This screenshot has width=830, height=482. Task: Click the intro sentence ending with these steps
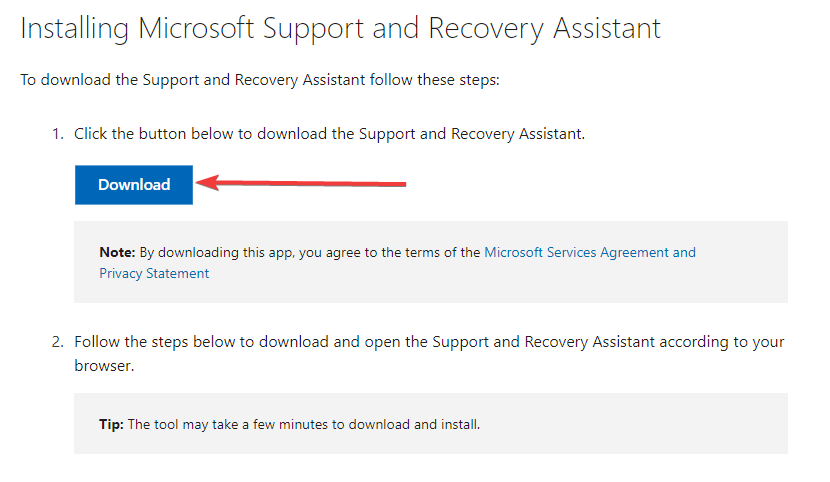260,80
